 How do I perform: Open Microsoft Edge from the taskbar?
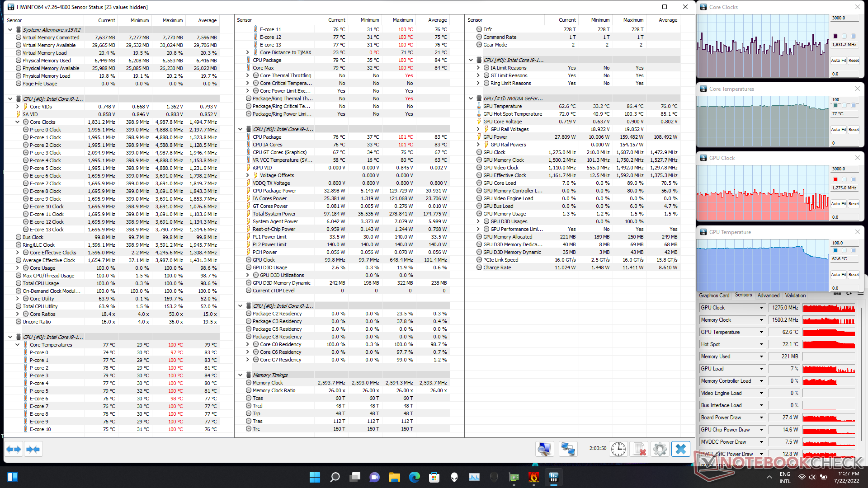tap(414, 477)
